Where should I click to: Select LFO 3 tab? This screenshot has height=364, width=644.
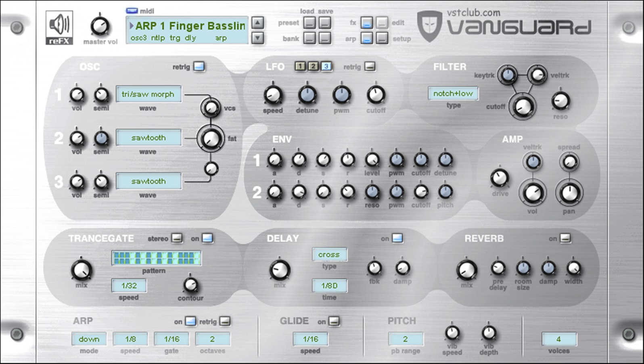(326, 66)
